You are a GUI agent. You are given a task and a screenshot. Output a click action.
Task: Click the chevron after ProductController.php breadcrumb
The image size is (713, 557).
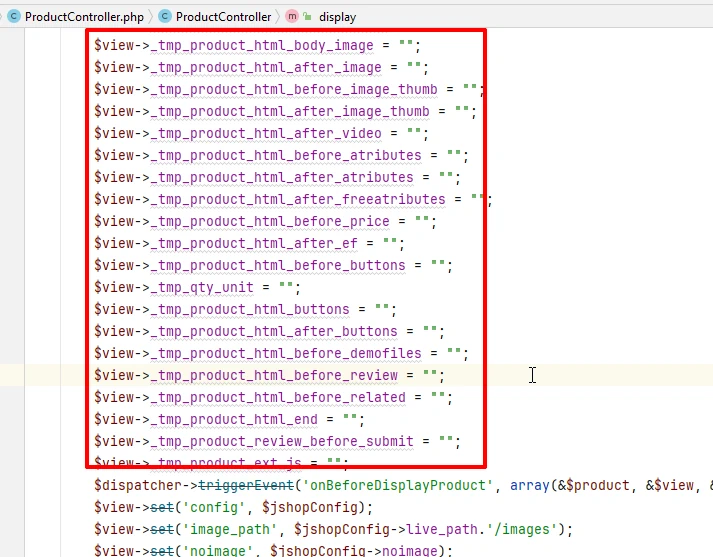tap(148, 16)
